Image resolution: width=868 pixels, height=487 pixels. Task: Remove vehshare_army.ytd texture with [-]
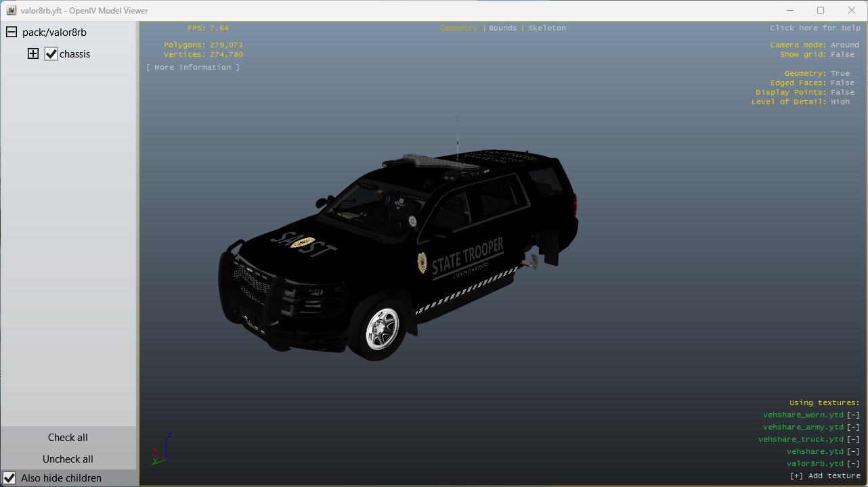[853, 427]
